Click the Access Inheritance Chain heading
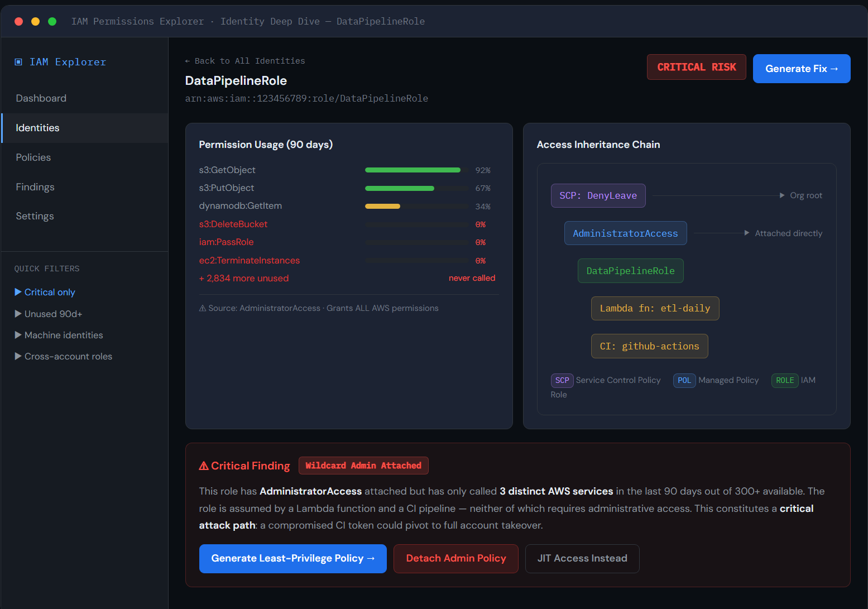Viewport: 868px width, 609px height. tap(598, 145)
